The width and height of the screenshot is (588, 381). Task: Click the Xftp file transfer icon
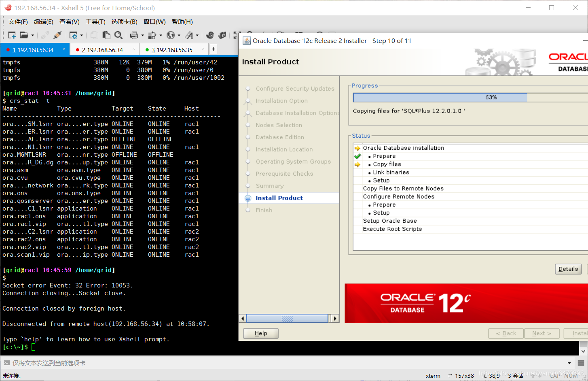[222, 35]
